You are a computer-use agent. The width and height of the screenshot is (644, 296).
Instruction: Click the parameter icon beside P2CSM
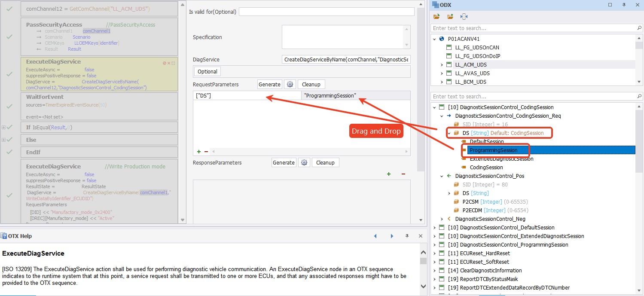pos(456,201)
